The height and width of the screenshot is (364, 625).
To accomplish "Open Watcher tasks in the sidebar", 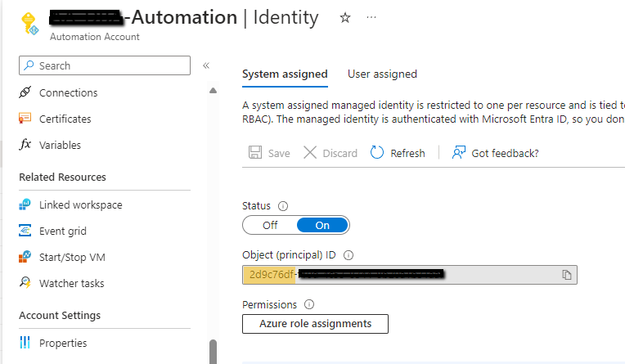I will point(71,284).
